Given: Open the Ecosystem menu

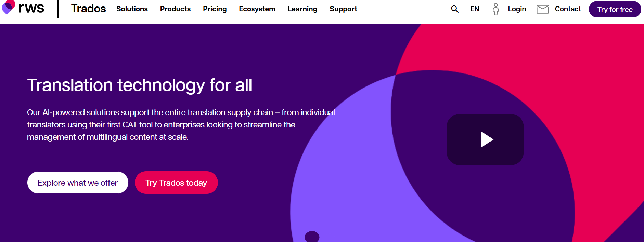Looking at the screenshot, I should (x=257, y=9).
